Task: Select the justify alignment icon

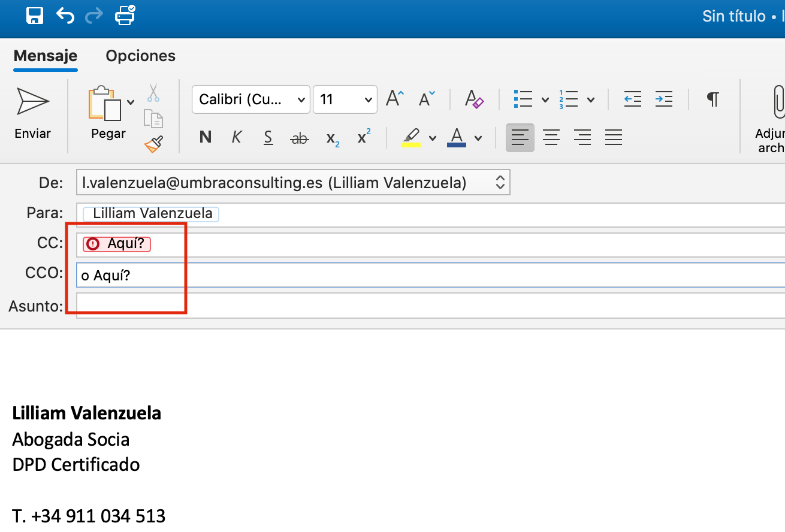Action: click(613, 137)
